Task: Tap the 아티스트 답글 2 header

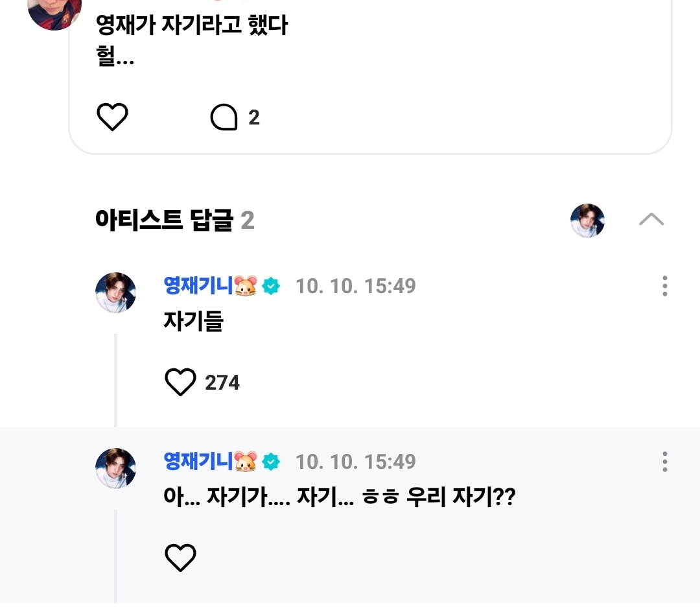Action: tap(174, 220)
